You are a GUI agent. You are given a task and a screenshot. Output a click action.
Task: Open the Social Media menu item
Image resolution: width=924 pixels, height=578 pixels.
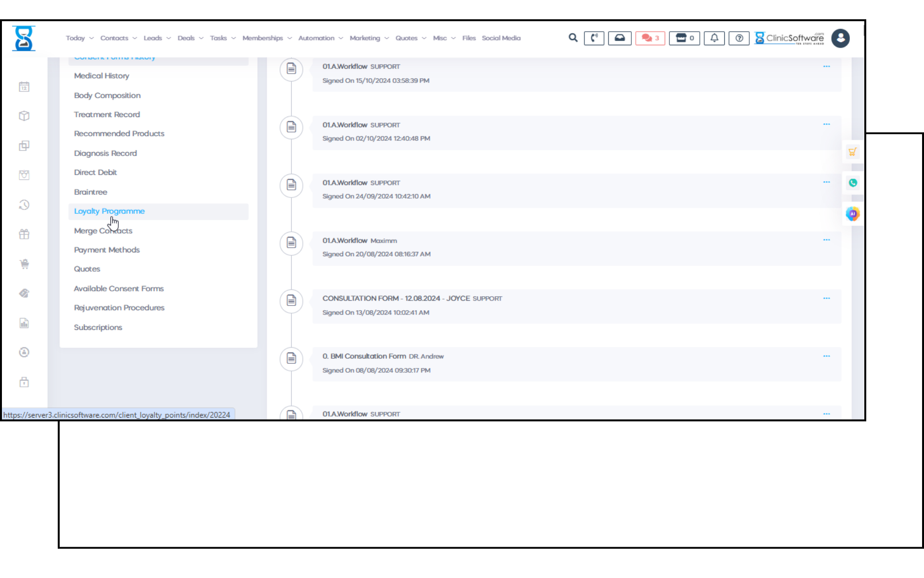[501, 38]
